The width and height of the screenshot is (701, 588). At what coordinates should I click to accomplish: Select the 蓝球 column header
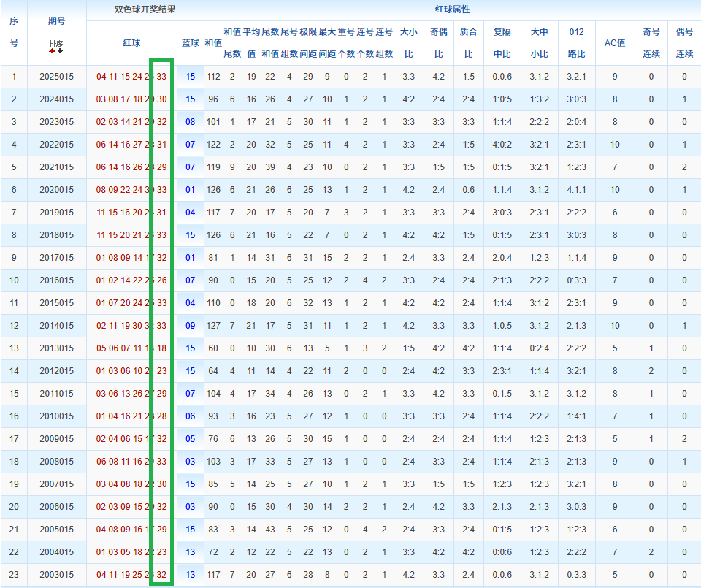(190, 43)
